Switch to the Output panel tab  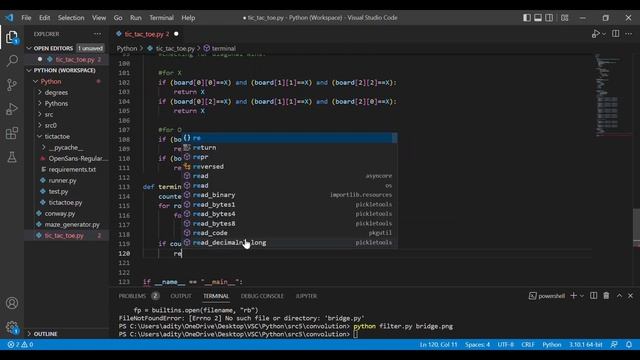[x=181, y=296]
